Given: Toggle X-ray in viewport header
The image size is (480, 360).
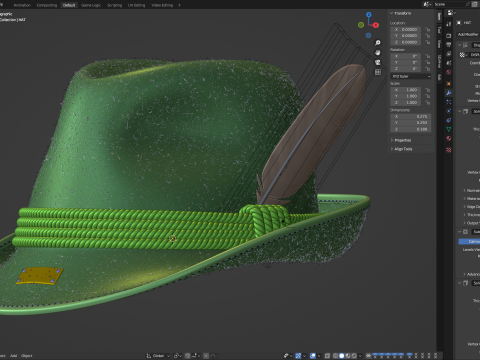Looking at the screenshot, I should pyautogui.click(x=327, y=356).
